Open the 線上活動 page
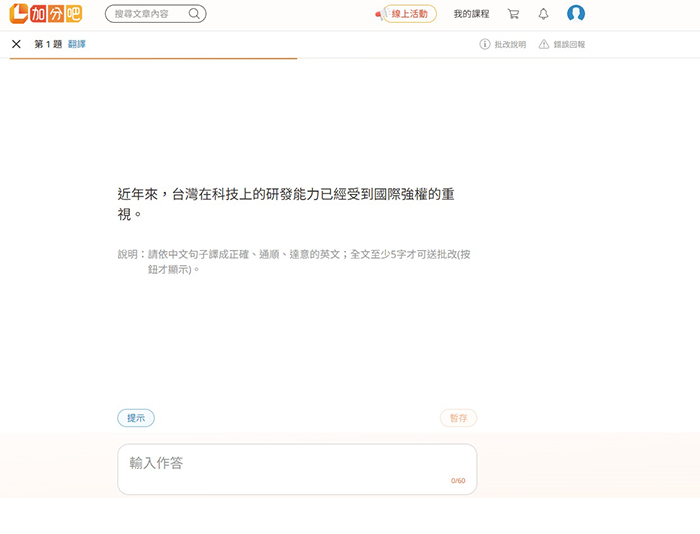Image resolution: width=700 pixels, height=534 pixels. point(411,14)
